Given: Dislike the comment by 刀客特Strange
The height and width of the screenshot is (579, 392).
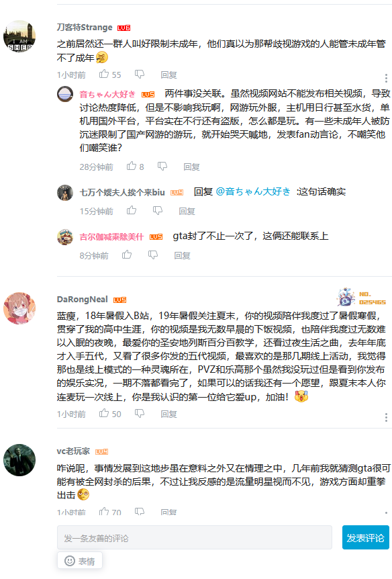Looking at the screenshot, I should coord(140,74).
